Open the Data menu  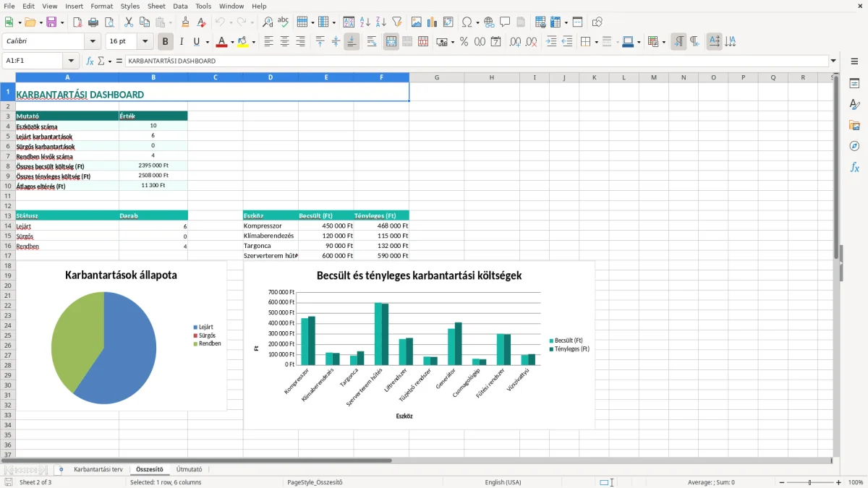pyautogui.click(x=180, y=6)
